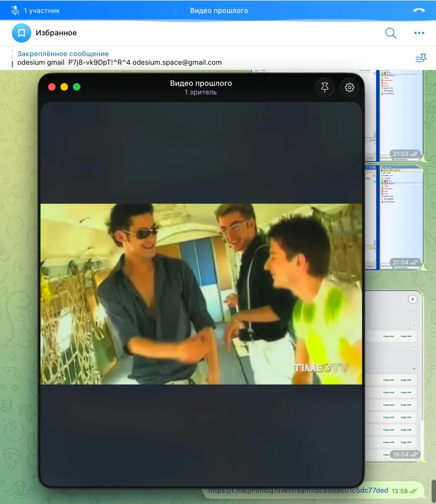Screen dimensions: 436x504
Task: Pin the video in the stream window
Action: 325,87
